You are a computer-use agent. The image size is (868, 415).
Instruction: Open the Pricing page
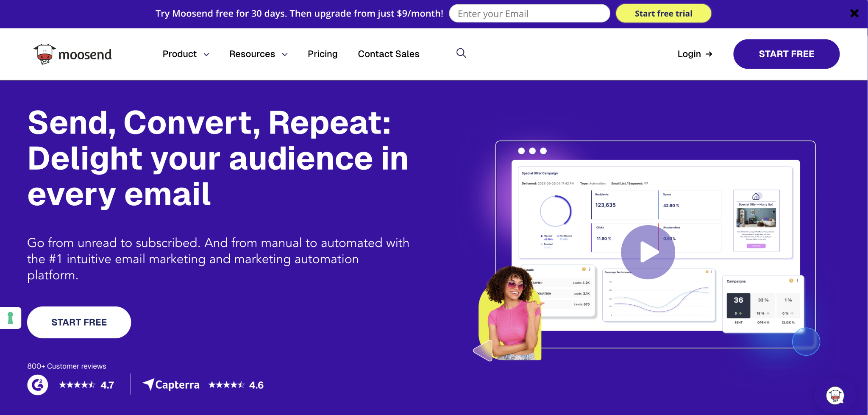pyautogui.click(x=322, y=54)
